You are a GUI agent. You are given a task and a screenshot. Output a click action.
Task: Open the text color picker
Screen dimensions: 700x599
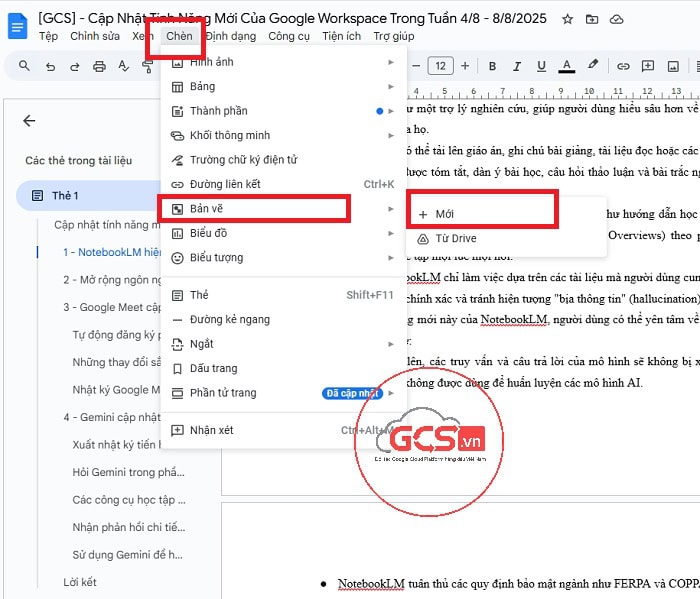click(x=567, y=66)
